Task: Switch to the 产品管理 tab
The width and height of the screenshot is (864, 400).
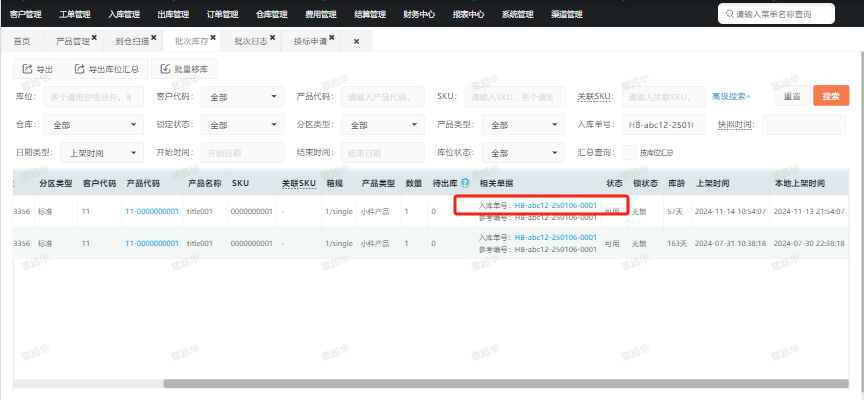Action: [73, 41]
